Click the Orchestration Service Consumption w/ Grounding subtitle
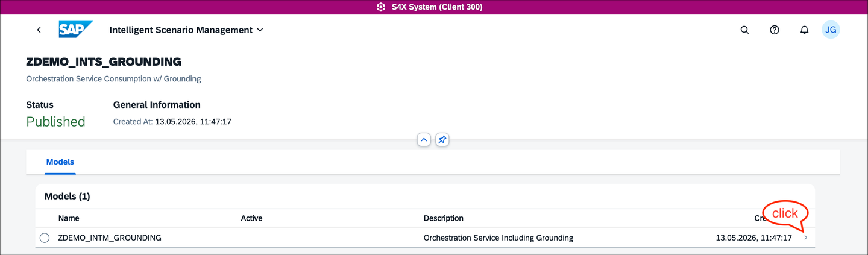This screenshot has width=868, height=255. coord(113,79)
